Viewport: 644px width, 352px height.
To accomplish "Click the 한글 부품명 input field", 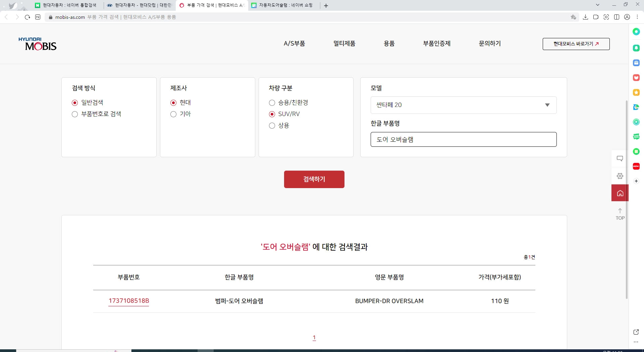I will tap(463, 139).
